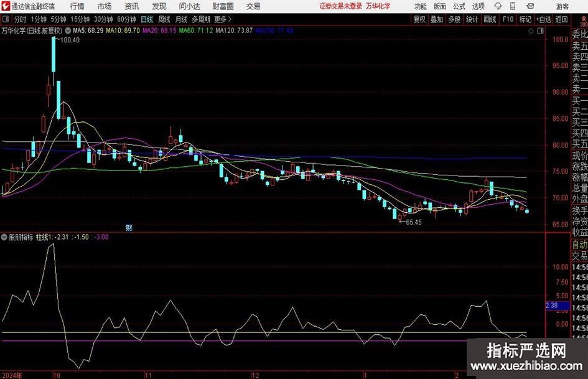Click the MA5: 68.29 label
This screenshot has width=588, height=379.
88,30
